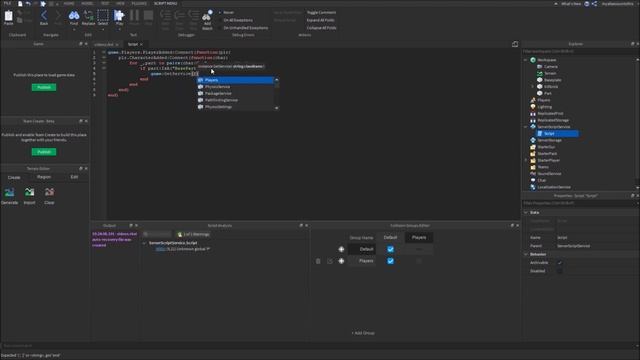
Task: Click the Add Watch icon
Action: point(207,16)
